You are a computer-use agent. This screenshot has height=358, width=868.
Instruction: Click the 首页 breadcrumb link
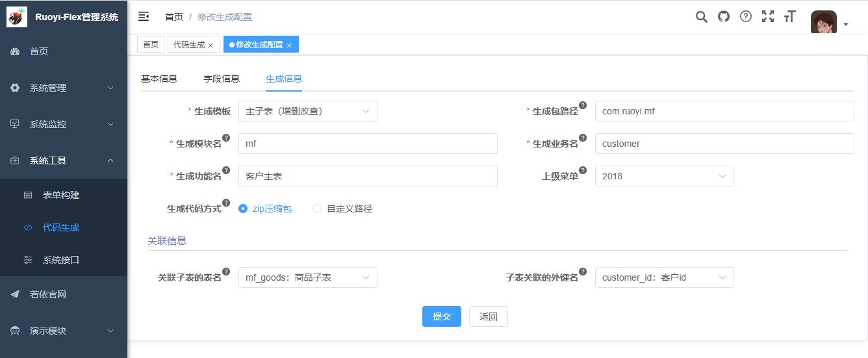click(x=174, y=17)
